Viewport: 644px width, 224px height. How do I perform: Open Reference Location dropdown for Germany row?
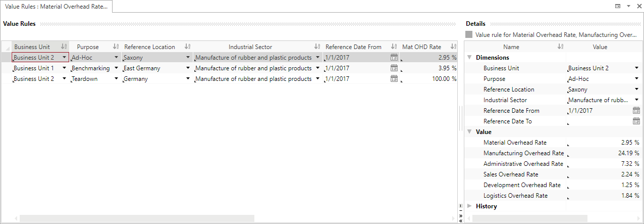click(188, 79)
